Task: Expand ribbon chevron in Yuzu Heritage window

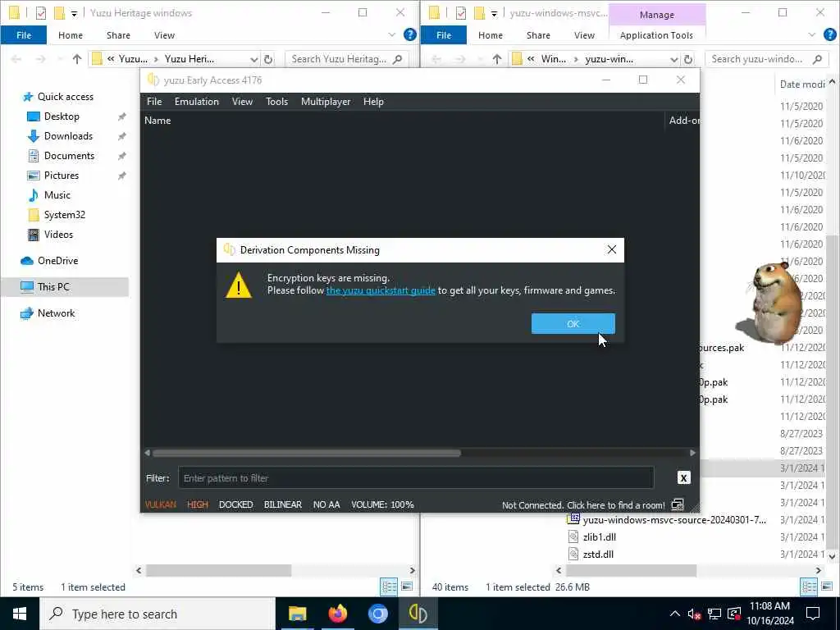Action: click(x=391, y=34)
